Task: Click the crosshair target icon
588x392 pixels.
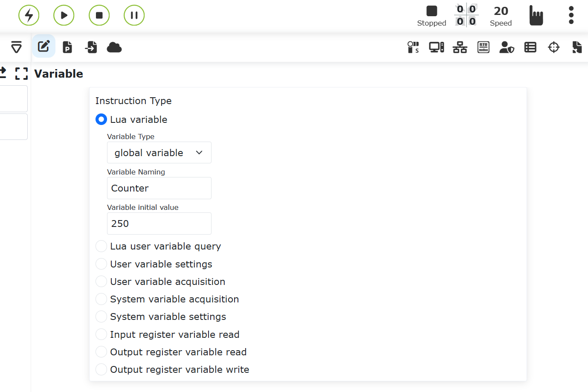Action: (553, 47)
